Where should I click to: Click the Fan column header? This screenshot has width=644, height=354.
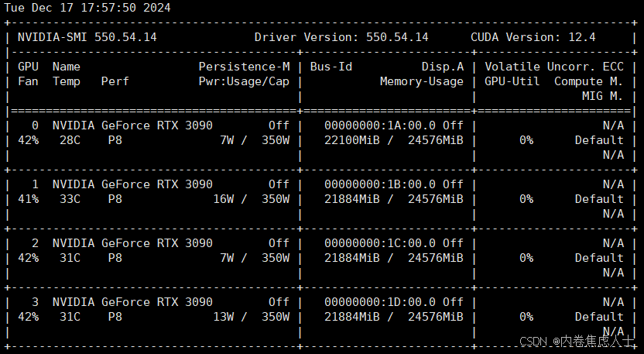(28, 81)
